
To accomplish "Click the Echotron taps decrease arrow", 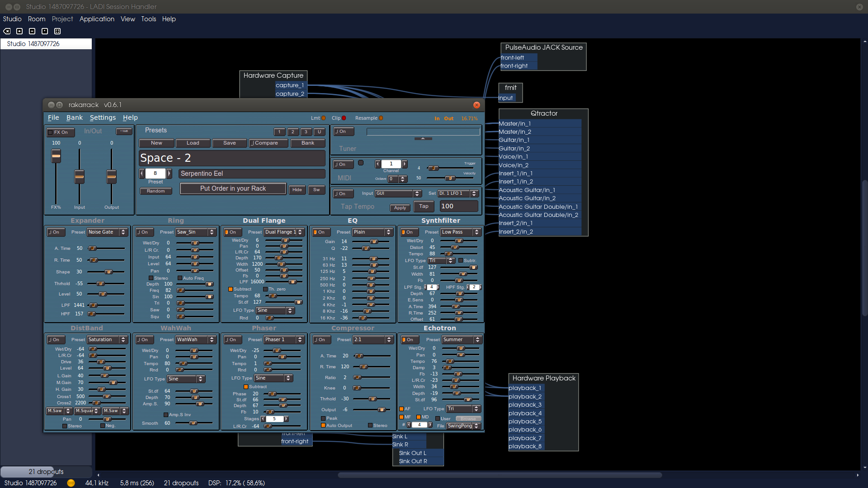I will pos(409,425).
